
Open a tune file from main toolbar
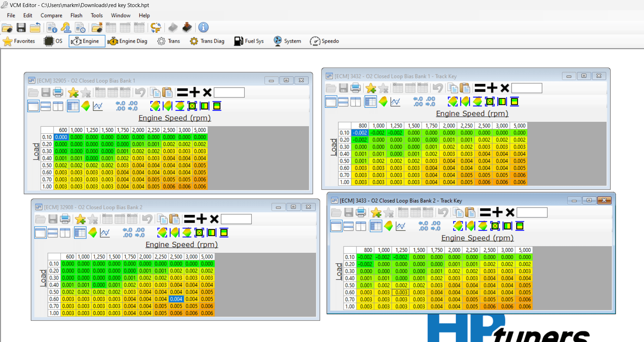[7, 28]
